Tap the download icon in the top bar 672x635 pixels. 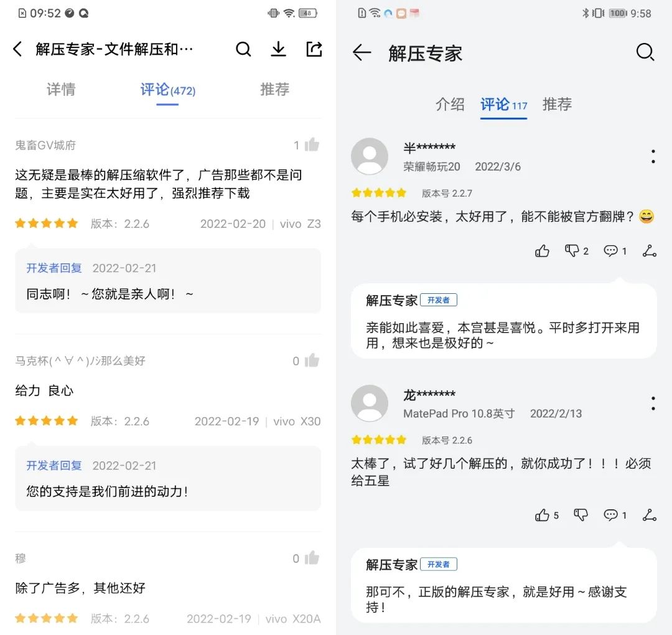point(278,49)
